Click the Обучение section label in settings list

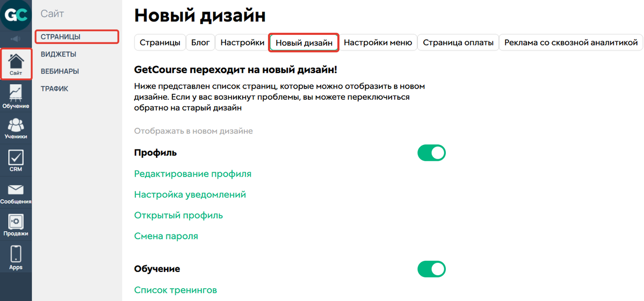pyautogui.click(x=157, y=269)
